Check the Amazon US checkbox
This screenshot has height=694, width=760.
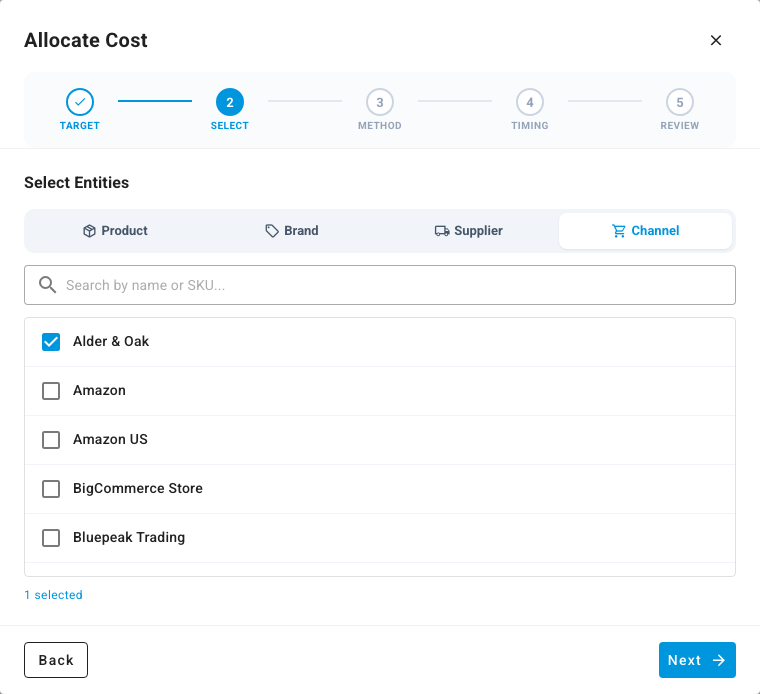(x=51, y=440)
